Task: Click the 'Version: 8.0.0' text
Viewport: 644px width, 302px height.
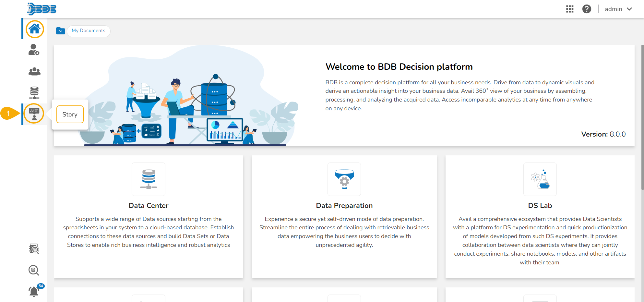Action: 603,134
